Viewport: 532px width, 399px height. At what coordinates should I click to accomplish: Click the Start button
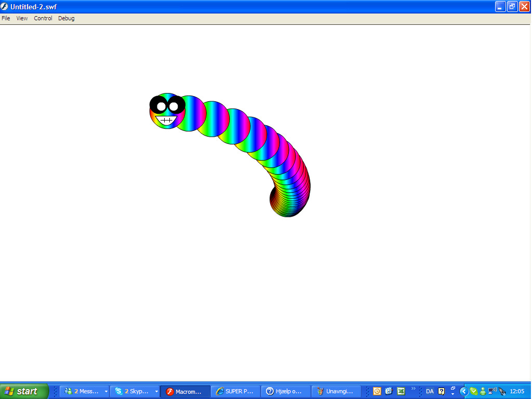tap(23, 391)
